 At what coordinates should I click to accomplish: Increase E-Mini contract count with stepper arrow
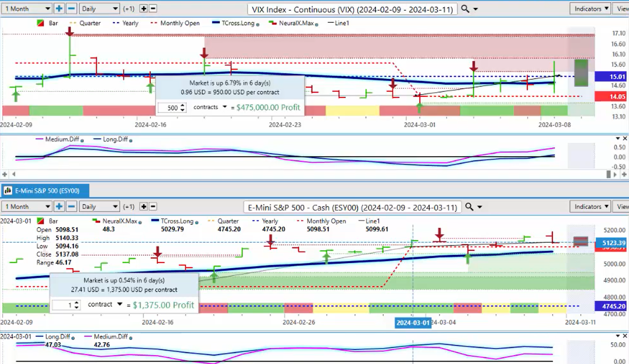tap(77, 302)
